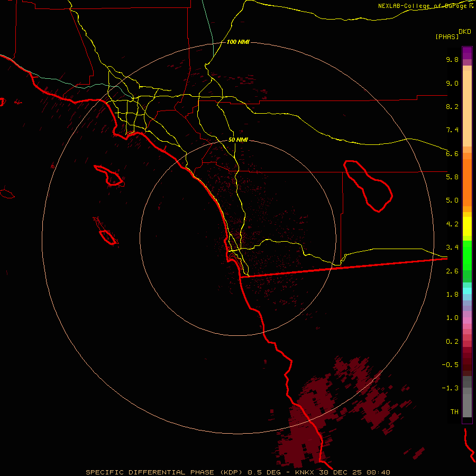The height and width of the screenshot is (476, 476).
Task: Click the 9.0 legend value
Action: [x=452, y=83]
